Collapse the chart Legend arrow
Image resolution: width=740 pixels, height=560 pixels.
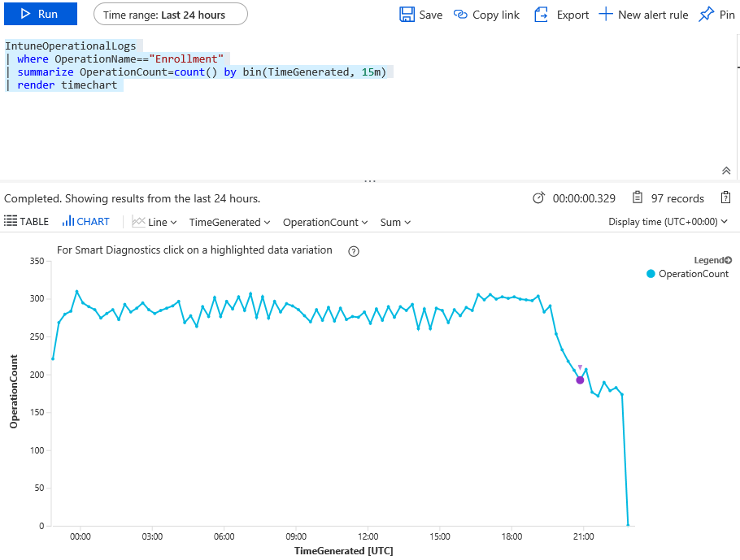click(x=728, y=260)
